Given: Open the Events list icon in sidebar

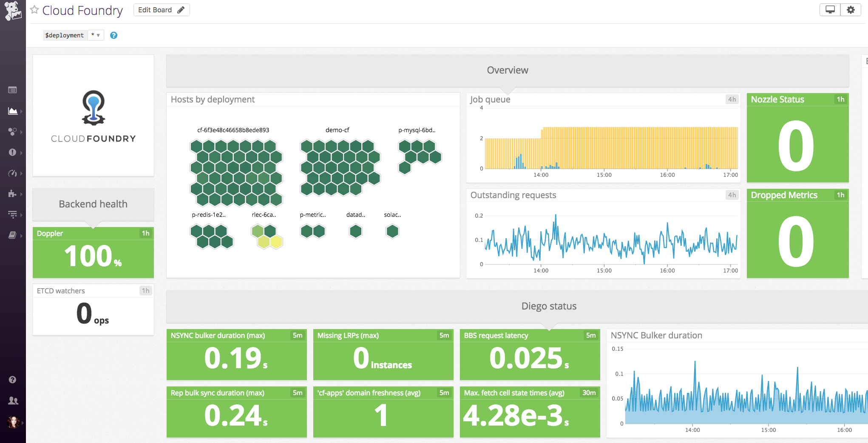Looking at the screenshot, I should pyautogui.click(x=13, y=90).
